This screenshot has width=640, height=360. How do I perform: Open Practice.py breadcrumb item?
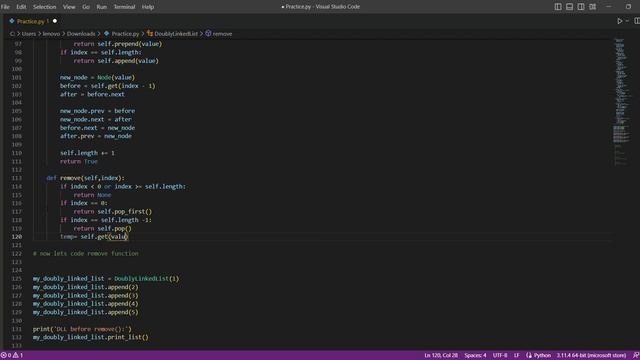coord(125,34)
